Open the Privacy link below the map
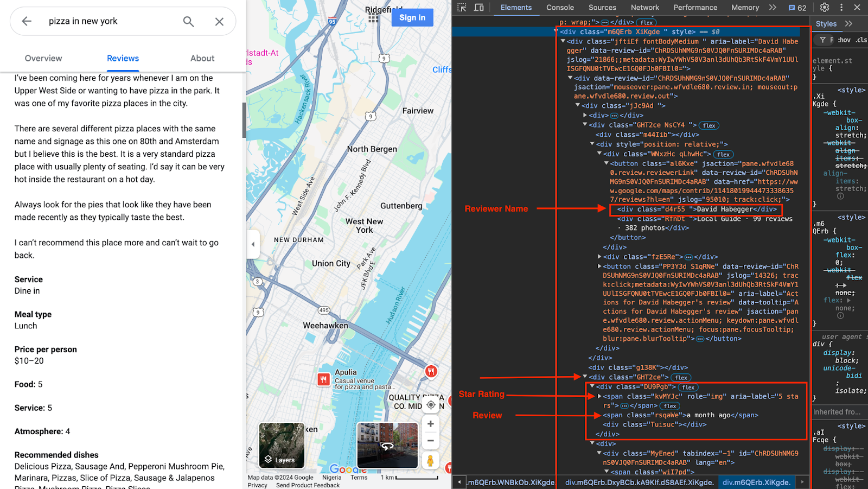The image size is (868, 489). [258, 485]
